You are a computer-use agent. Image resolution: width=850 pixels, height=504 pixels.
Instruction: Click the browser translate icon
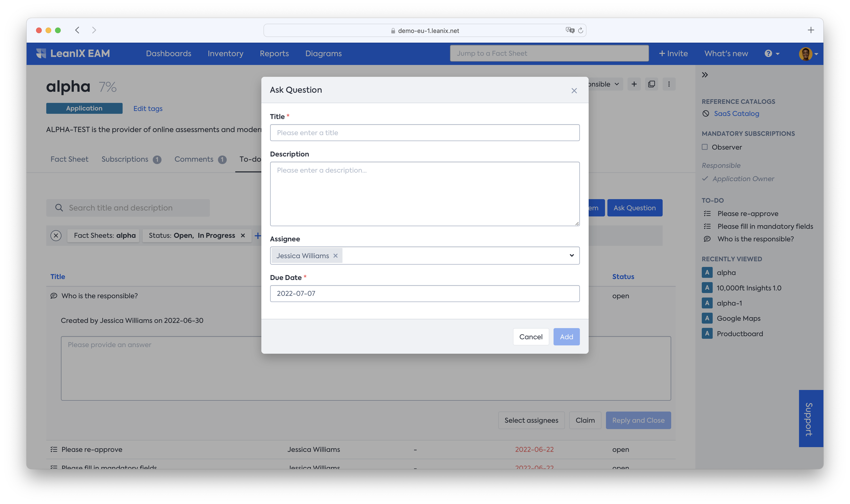(570, 30)
